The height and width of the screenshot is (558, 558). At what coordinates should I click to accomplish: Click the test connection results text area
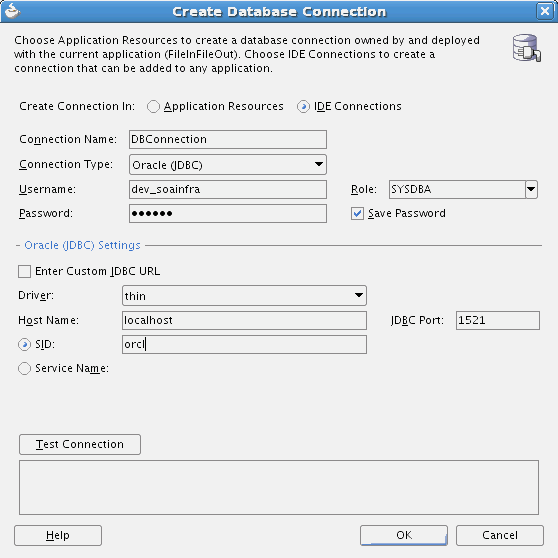279,488
